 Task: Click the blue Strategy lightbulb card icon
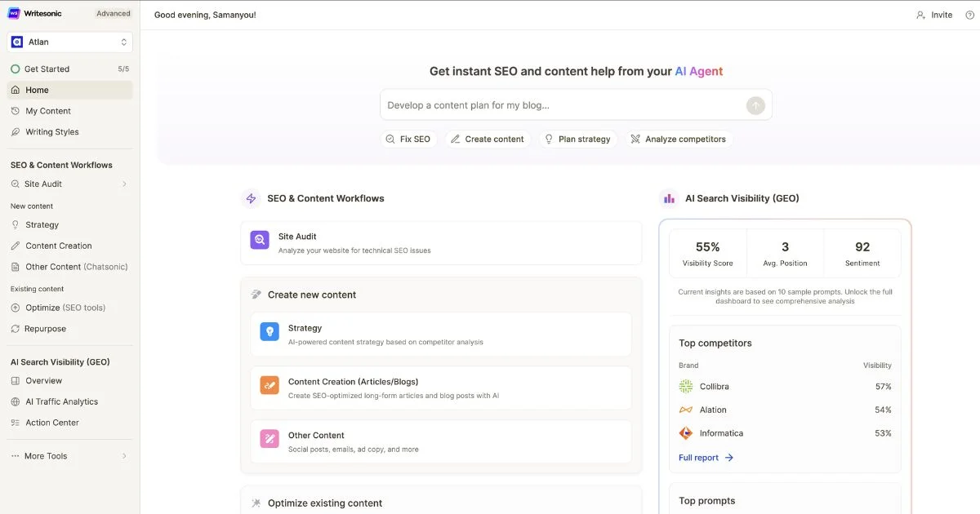click(269, 331)
